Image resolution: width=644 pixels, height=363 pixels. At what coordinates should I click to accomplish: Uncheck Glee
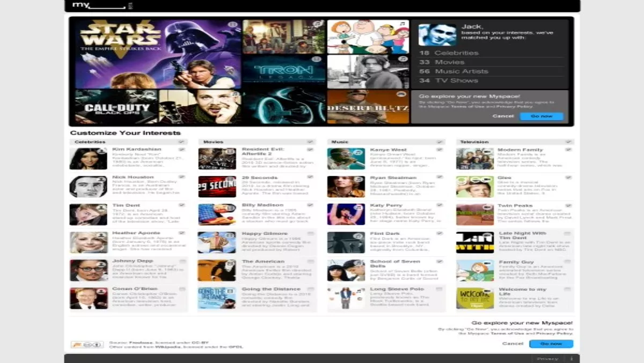569,177
